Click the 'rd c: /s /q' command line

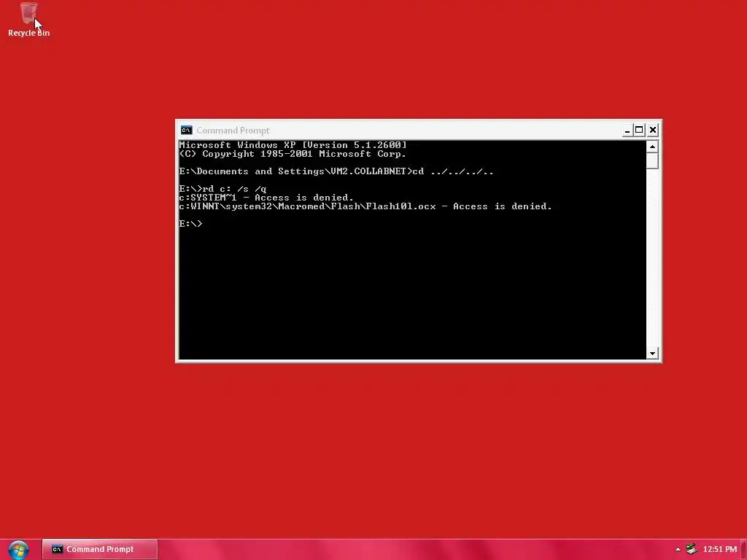point(222,189)
